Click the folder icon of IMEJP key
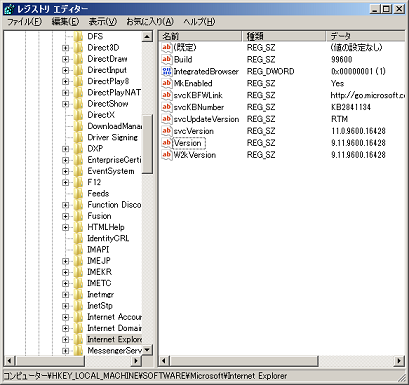Image resolution: width=409 pixels, height=385 pixels. [78, 261]
